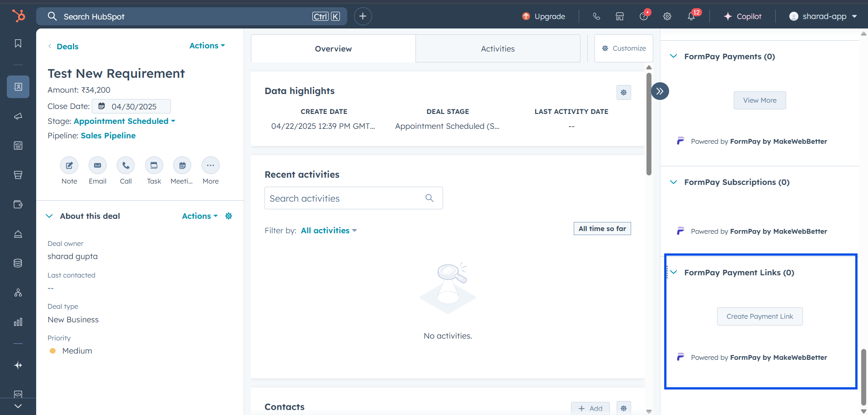The height and width of the screenshot is (415, 868).
Task: Click the quick create plus button
Action: tap(363, 16)
